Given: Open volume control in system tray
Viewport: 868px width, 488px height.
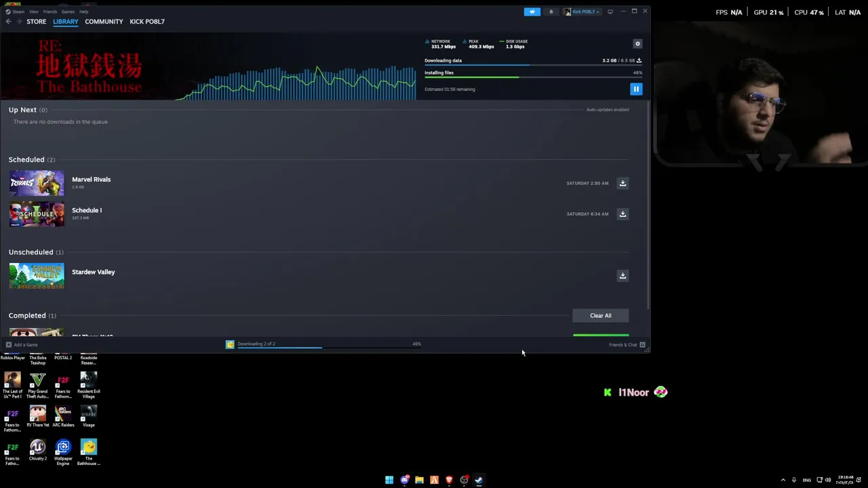Looking at the screenshot, I should [x=827, y=480].
